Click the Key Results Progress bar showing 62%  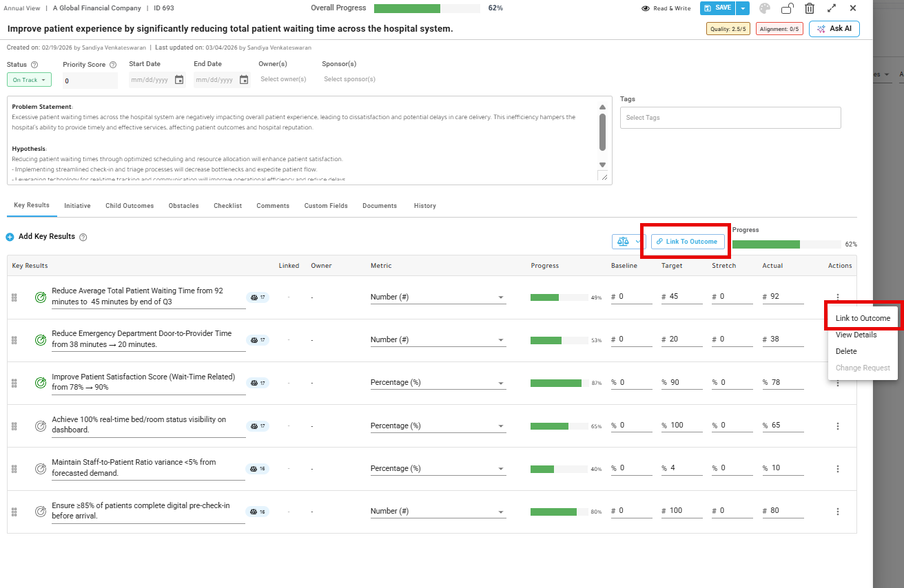point(787,244)
